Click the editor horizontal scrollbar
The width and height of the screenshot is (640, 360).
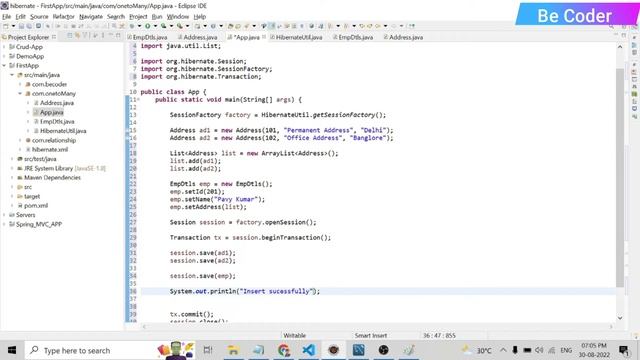tap(378, 326)
